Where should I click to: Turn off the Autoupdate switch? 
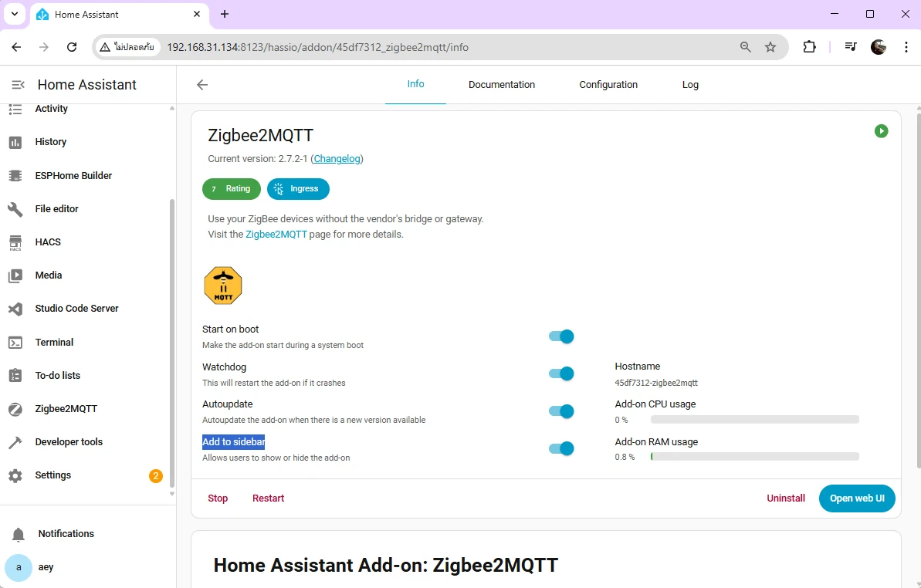pos(561,411)
